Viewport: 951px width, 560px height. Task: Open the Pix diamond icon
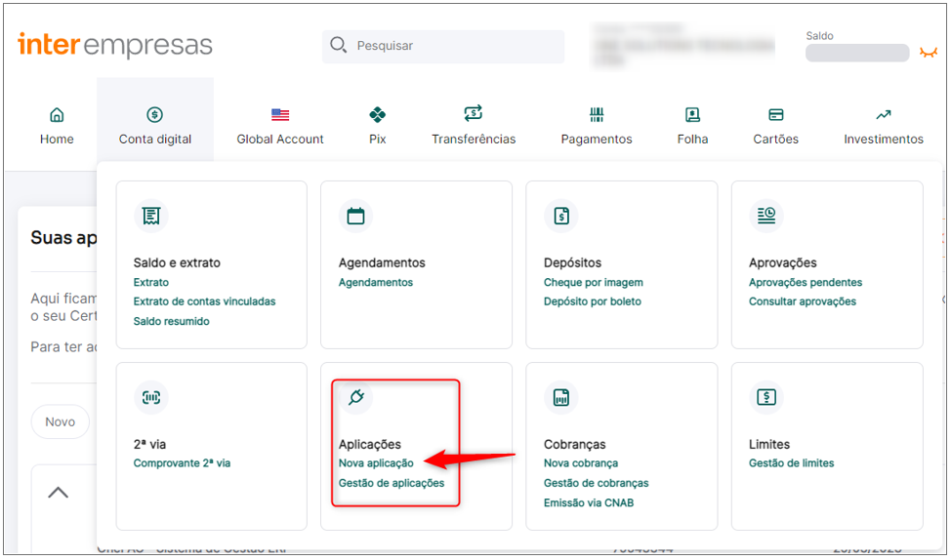377,114
